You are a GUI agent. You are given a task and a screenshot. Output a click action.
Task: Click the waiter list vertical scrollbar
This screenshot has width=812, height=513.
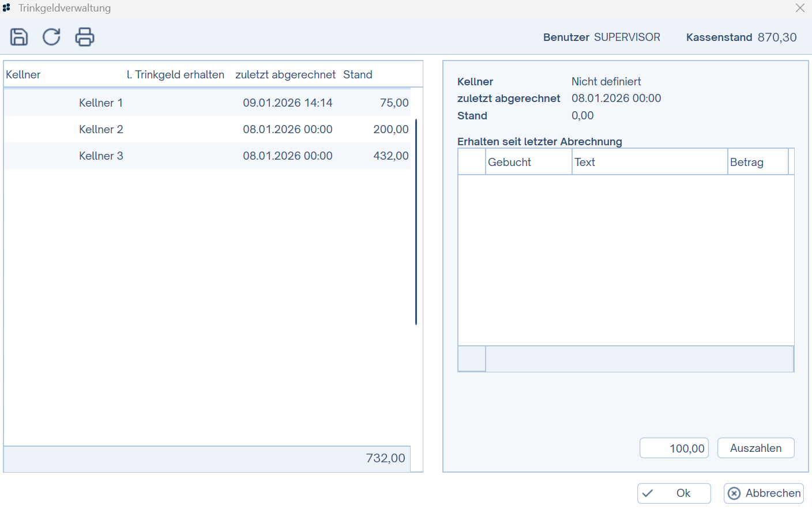point(416,222)
